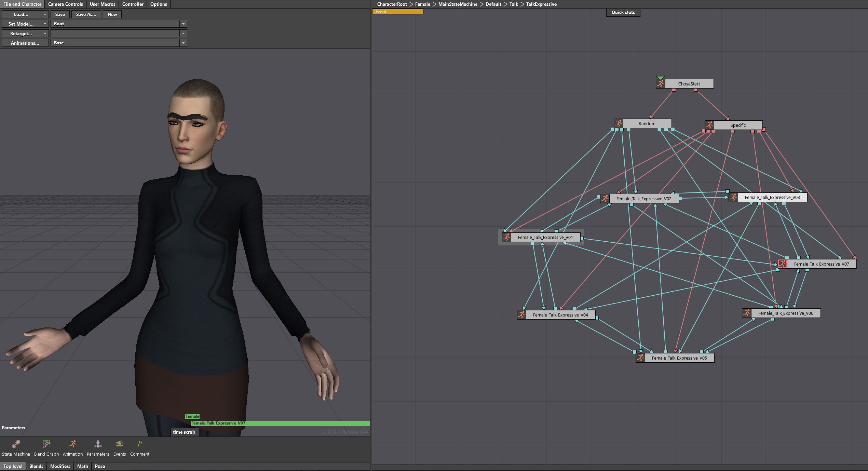868x471 pixels.
Task: Click the State Machine node icon
Action: tap(16, 444)
